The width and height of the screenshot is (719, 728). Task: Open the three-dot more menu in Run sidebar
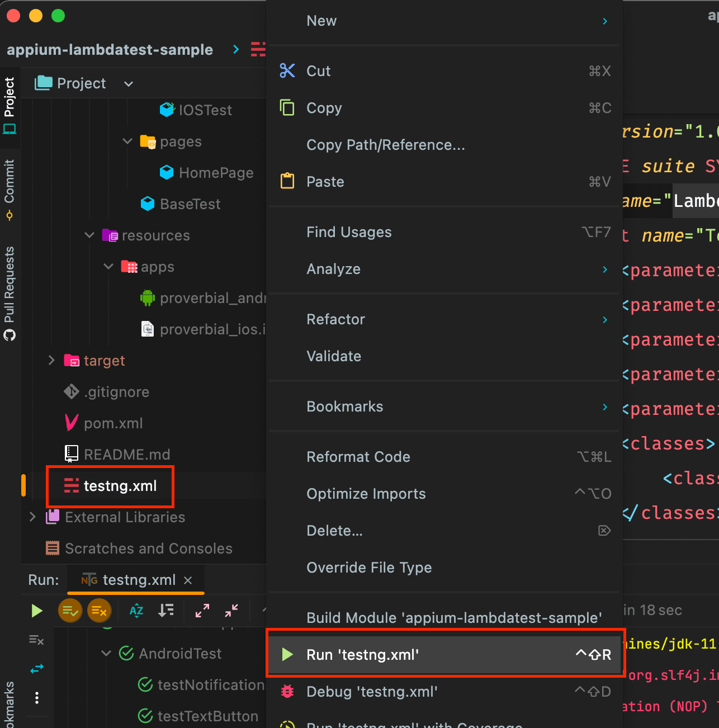(x=37, y=698)
